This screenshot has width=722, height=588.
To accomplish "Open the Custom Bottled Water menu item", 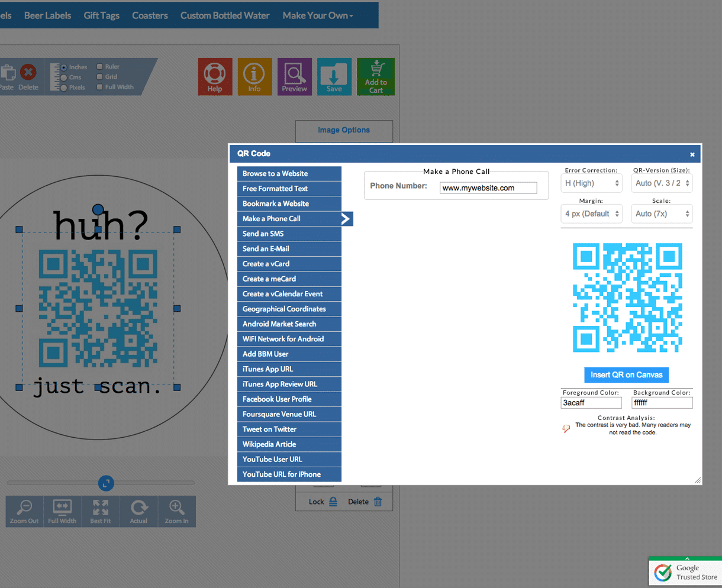I will (x=225, y=15).
